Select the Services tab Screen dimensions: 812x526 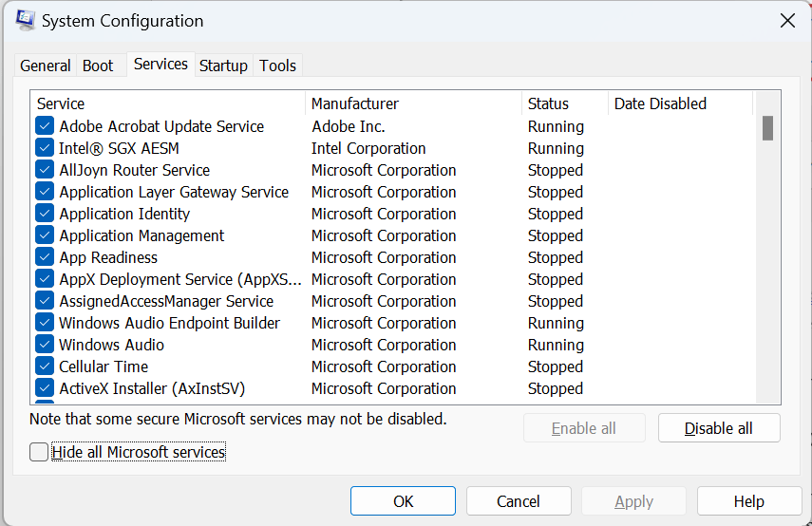pos(161,65)
